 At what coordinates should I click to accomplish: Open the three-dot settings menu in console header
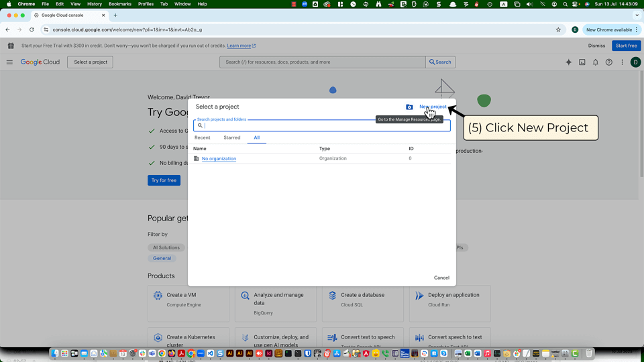coord(623,62)
